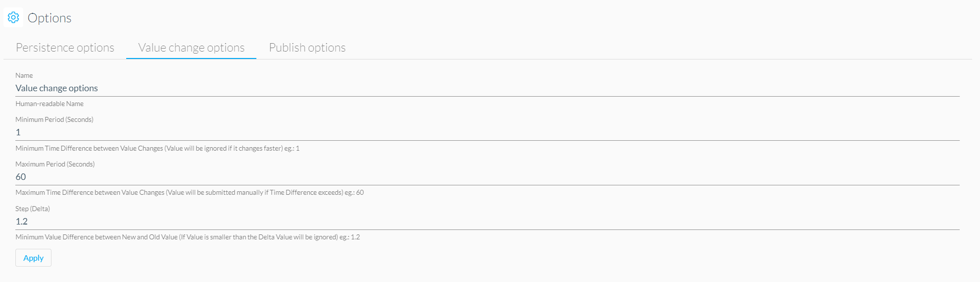The image size is (980, 282).
Task: Click the Options gear icon
Action: [13, 17]
